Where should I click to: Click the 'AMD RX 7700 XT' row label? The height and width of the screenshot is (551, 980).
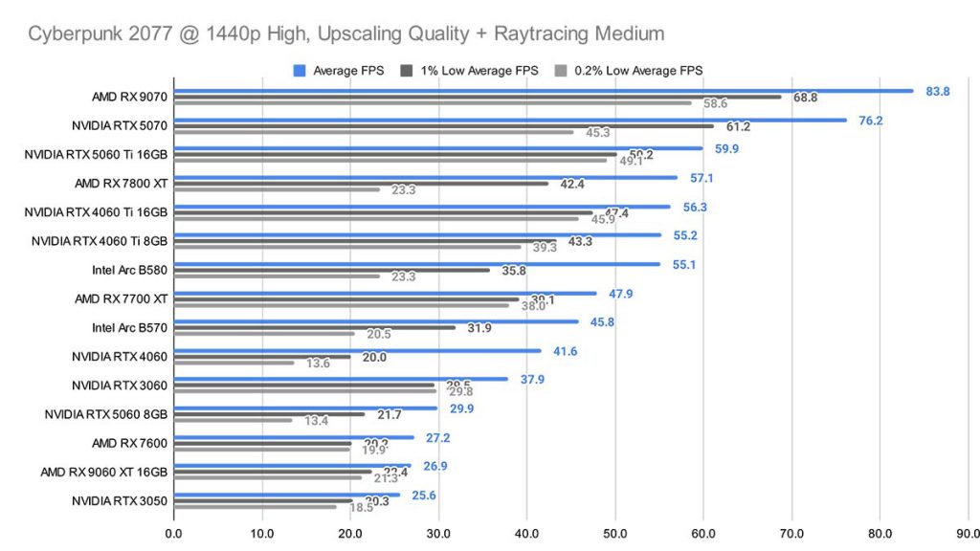[x=122, y=298]
